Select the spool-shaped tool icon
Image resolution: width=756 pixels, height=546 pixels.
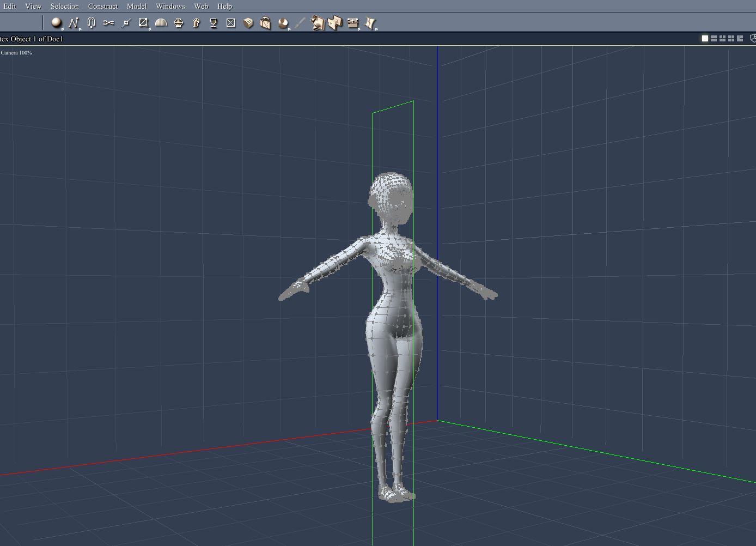point(179,23)
